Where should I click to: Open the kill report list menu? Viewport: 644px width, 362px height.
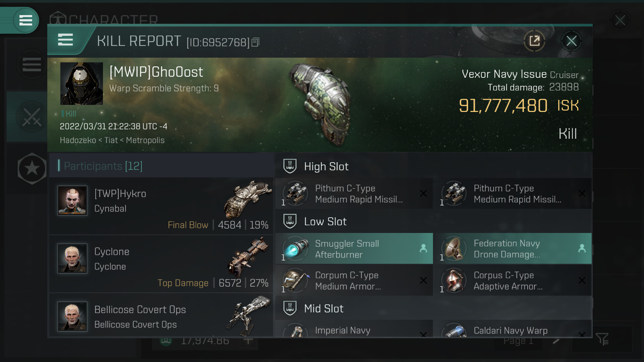click(65, 40)
